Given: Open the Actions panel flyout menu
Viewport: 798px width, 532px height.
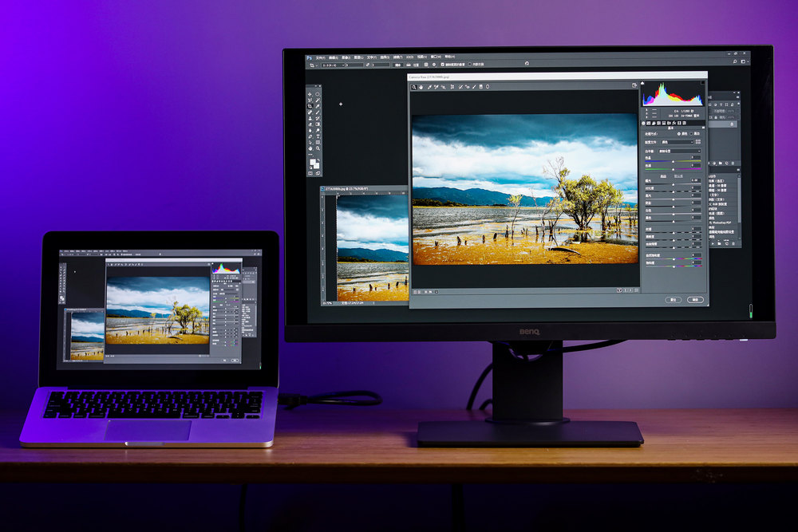Looking at the screenshot, I should click(x=738, y=170).
